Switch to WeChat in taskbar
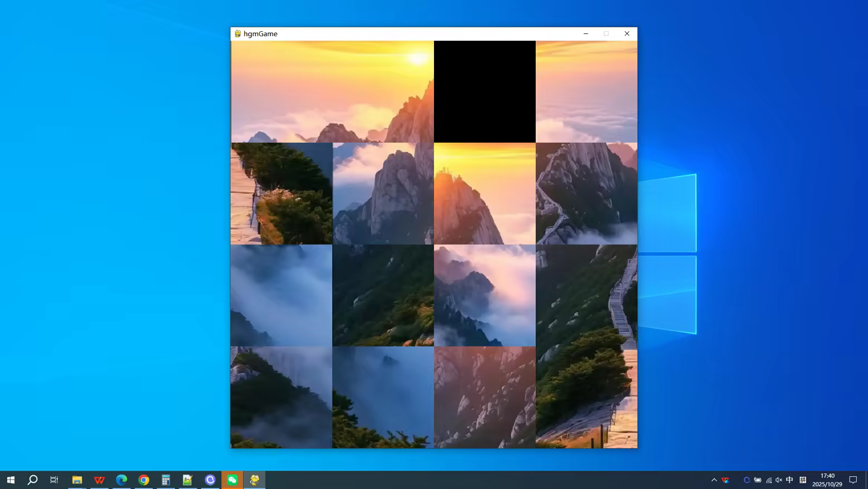 (x=232, y=480)
